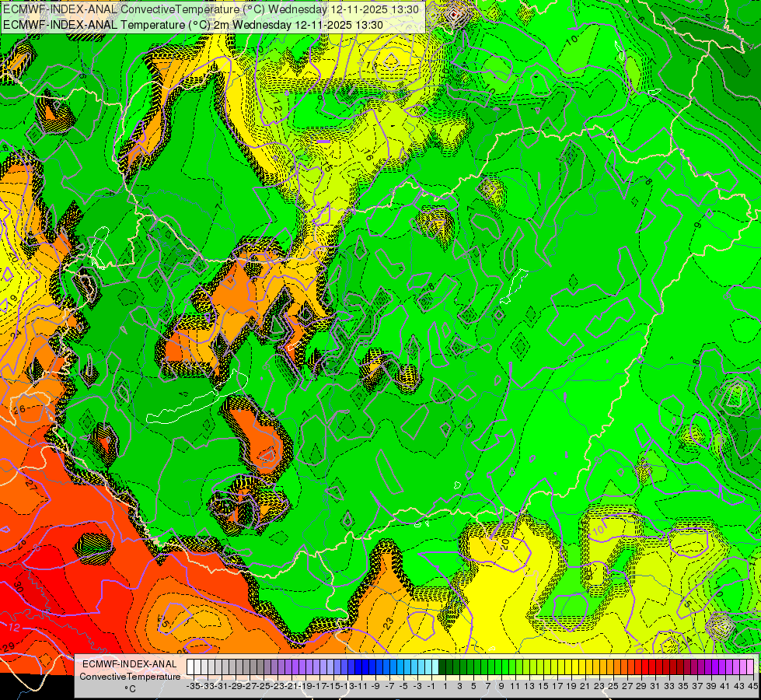
Task: Click the 17 value on the legend scale
Action: click(557, 686)
